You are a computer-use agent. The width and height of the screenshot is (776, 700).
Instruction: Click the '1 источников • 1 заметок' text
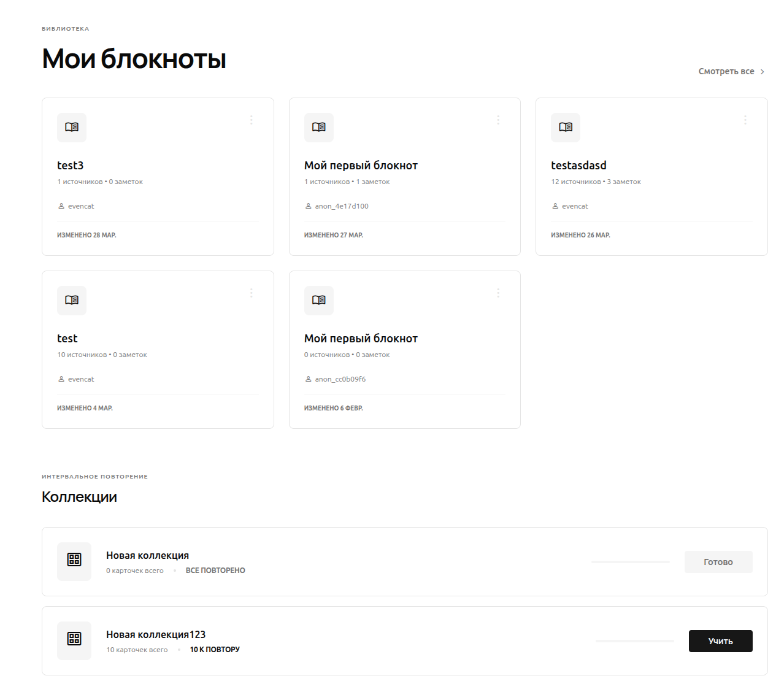pos(347,182)
